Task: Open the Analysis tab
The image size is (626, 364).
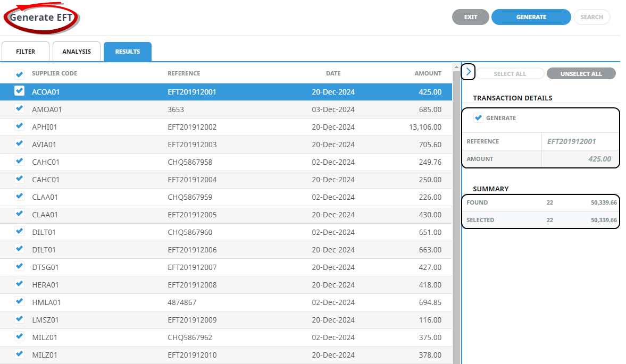Action: point(77,52)
